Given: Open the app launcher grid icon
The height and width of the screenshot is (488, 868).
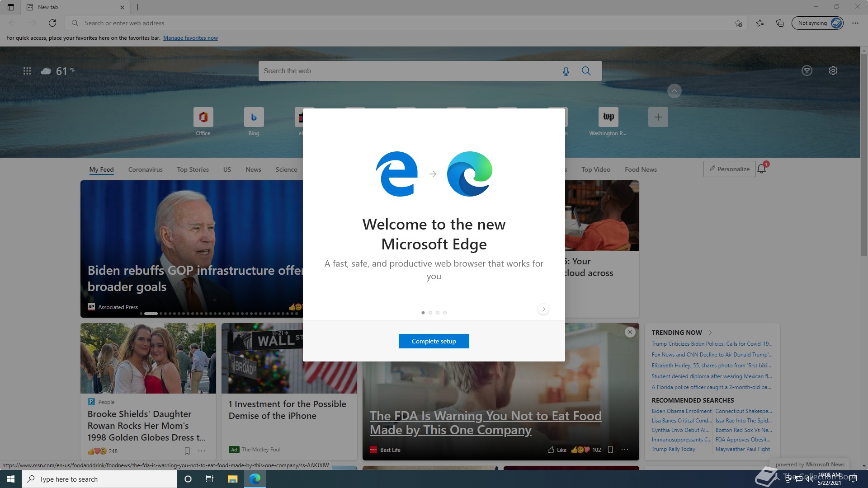Looking at the screenshot, I should coord(27,71).
